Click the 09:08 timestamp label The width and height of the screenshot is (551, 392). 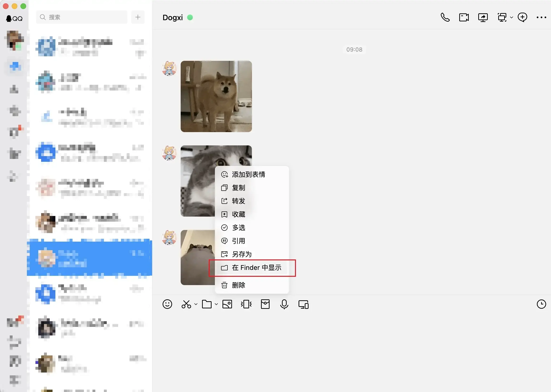tap(354, 49)
